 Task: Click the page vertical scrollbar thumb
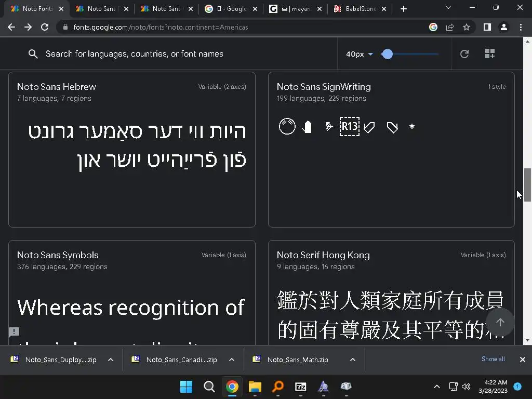tap(527, 185)
